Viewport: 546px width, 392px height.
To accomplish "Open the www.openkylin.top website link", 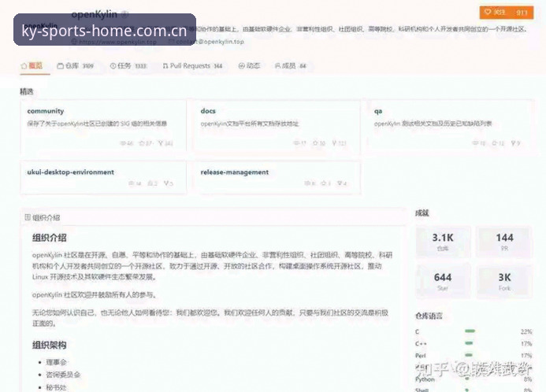I will click(117, 42).
